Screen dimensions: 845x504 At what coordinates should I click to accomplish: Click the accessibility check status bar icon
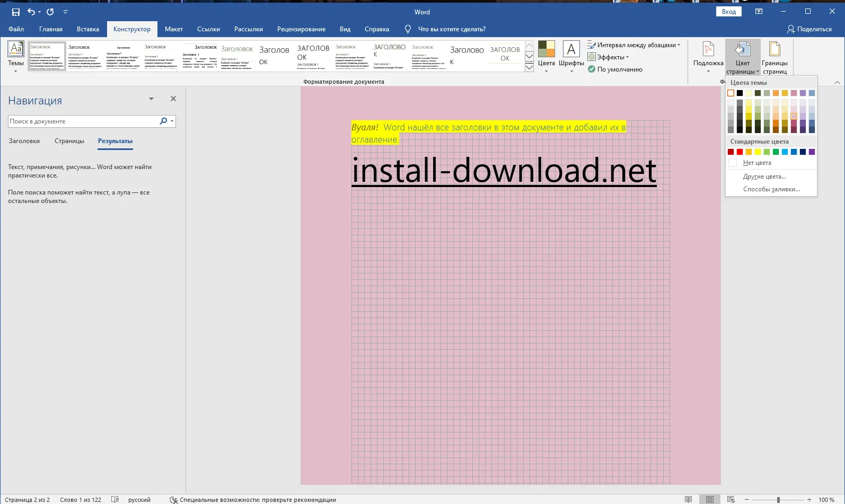click(173, 500)
